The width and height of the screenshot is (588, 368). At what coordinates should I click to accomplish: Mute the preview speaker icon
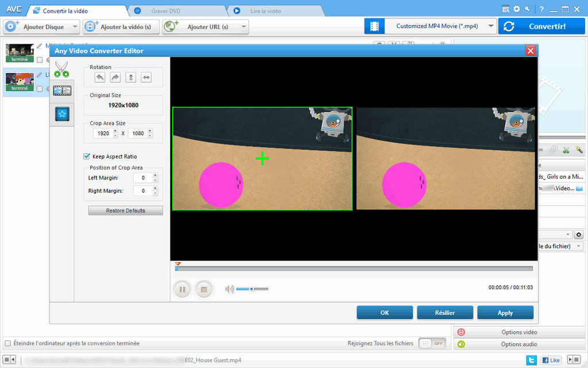(229, 289)
